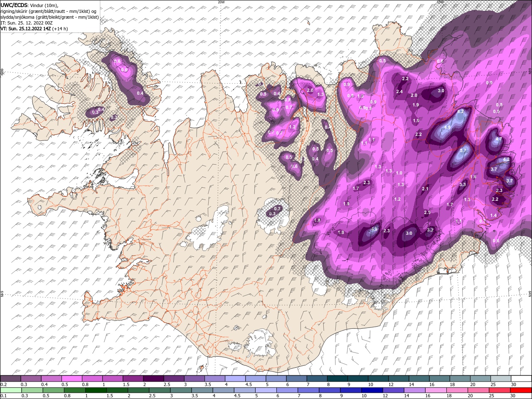Image resolution: width=532 pixels, height=399 pixels.
Task: Click the 1.0 precipitation value on the map
Action: 399,173
